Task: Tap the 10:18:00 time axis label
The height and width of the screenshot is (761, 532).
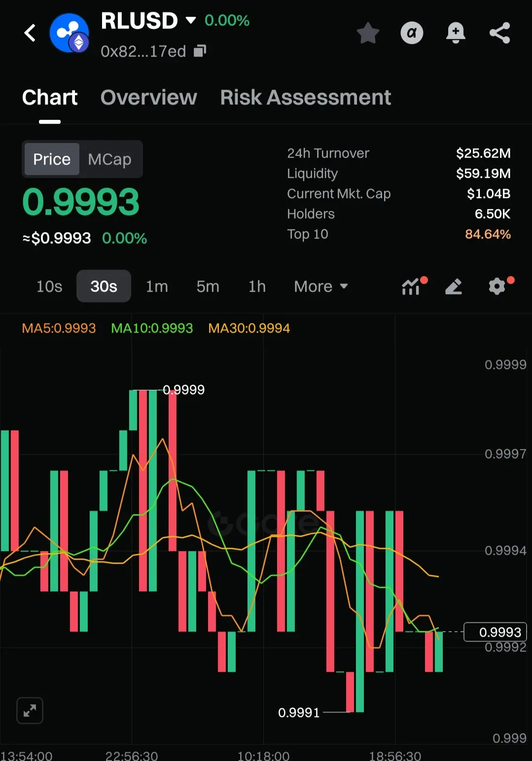Action: click(x=263, y=756)
